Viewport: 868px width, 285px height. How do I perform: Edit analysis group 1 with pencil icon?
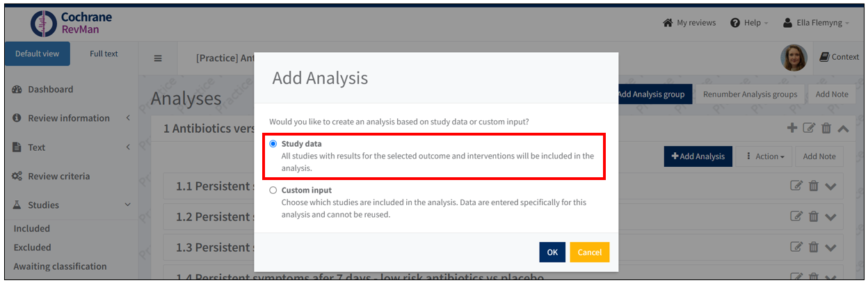click(x=809, y=128)
